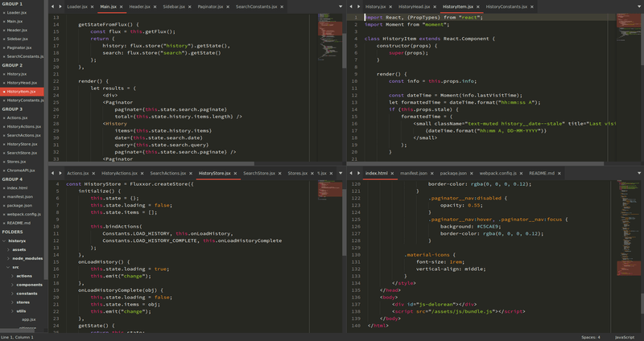Collapse the src folder in sidebar
This screenshot has width=644, height=341.
pos(9,267)
